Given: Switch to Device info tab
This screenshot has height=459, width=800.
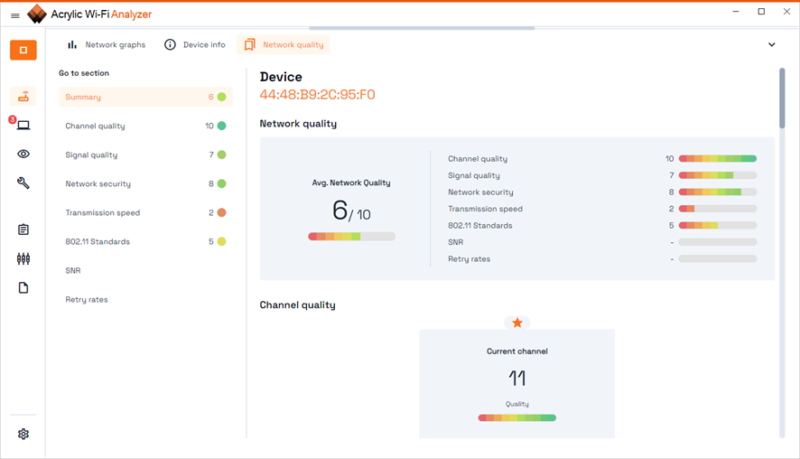Looking at the screenshot, I should pos(194,45).
